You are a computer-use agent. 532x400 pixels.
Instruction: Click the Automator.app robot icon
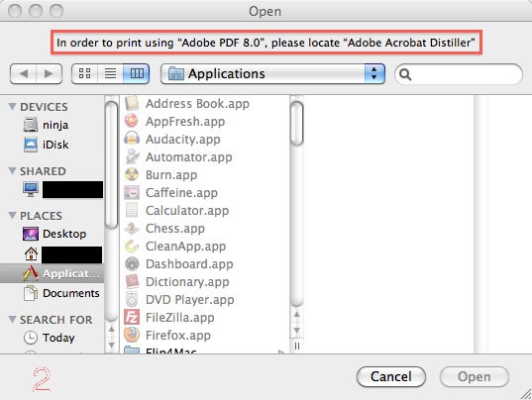click(132, 157)
